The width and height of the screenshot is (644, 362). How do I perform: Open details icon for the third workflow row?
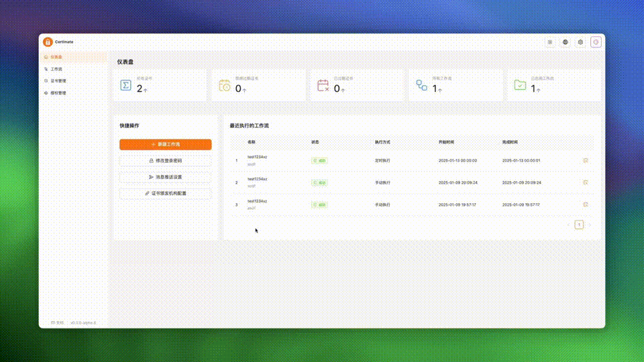(586, 204)
